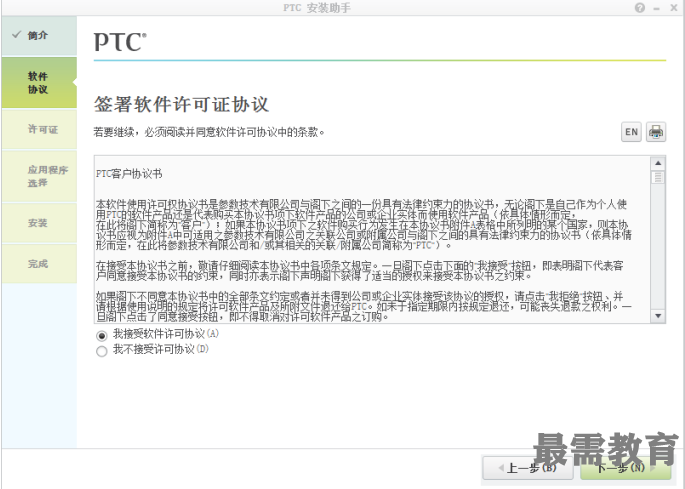Minimize the PTC installer window

pyautogui.click(x=656, y=8)
